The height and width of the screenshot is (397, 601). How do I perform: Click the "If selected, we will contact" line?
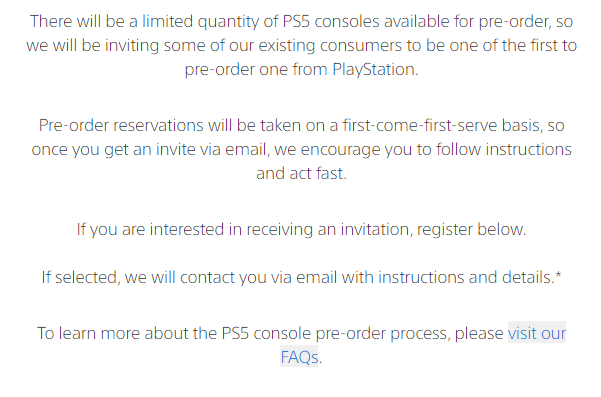(301, 277)
